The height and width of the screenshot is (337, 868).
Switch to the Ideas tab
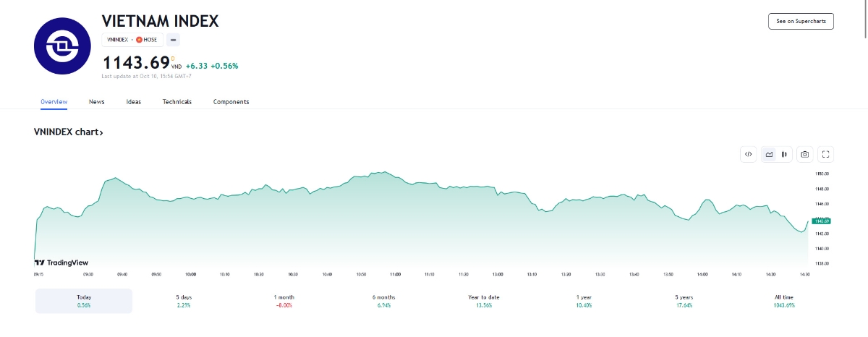coord(134,102)
